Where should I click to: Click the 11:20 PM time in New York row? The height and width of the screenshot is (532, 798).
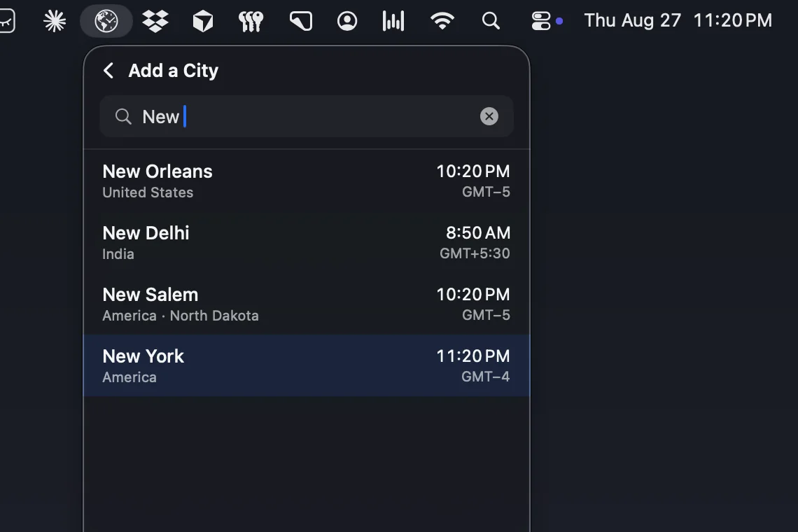pyautogui.click(x=472, y=356)
